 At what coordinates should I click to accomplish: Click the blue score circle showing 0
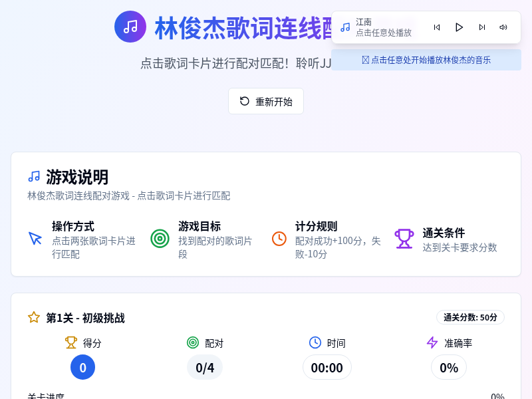pos(82,367)
